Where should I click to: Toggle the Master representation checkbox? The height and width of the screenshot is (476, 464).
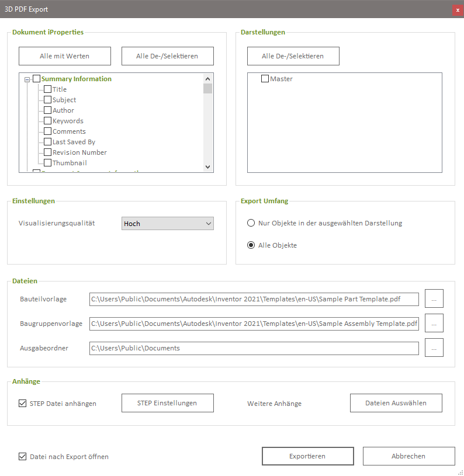pos(265,79)
